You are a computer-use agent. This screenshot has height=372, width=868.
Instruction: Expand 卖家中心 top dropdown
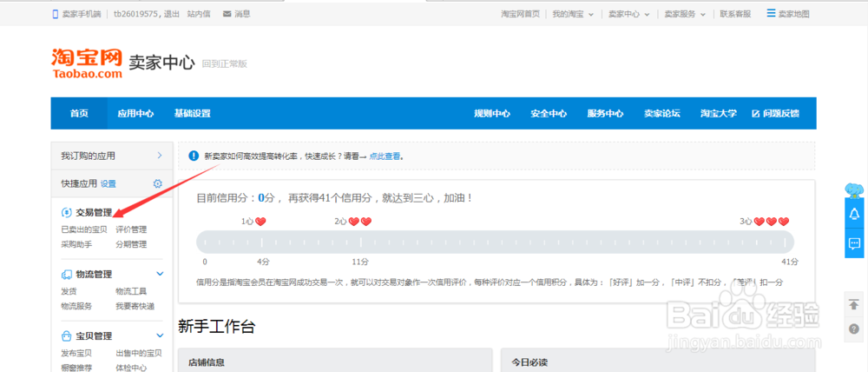coord(648,15)
